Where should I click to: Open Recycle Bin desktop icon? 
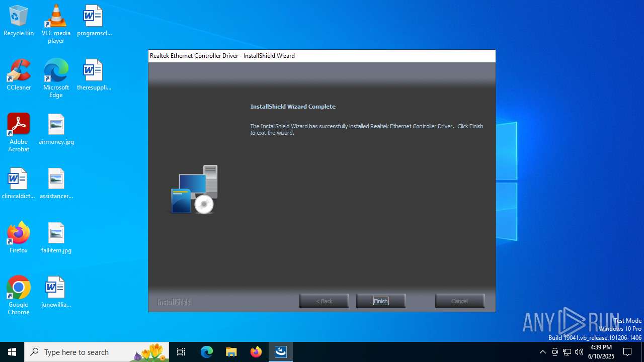point(19,21)
